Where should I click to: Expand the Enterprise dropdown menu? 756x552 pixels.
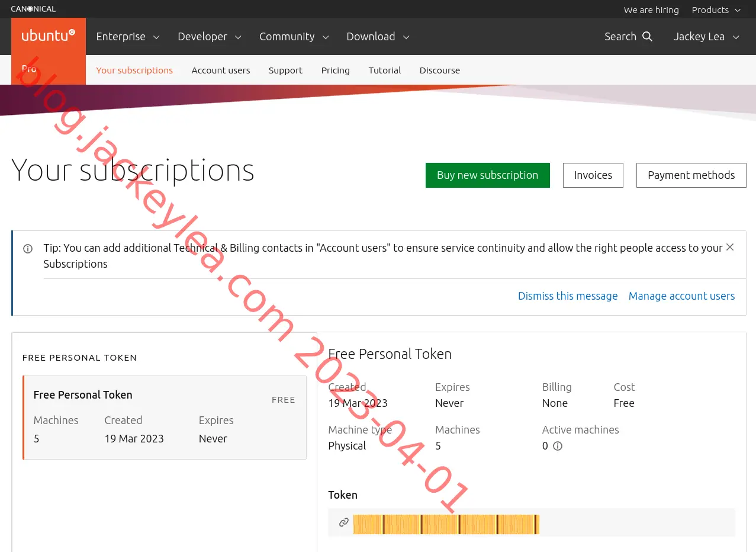tap(128, 37)
